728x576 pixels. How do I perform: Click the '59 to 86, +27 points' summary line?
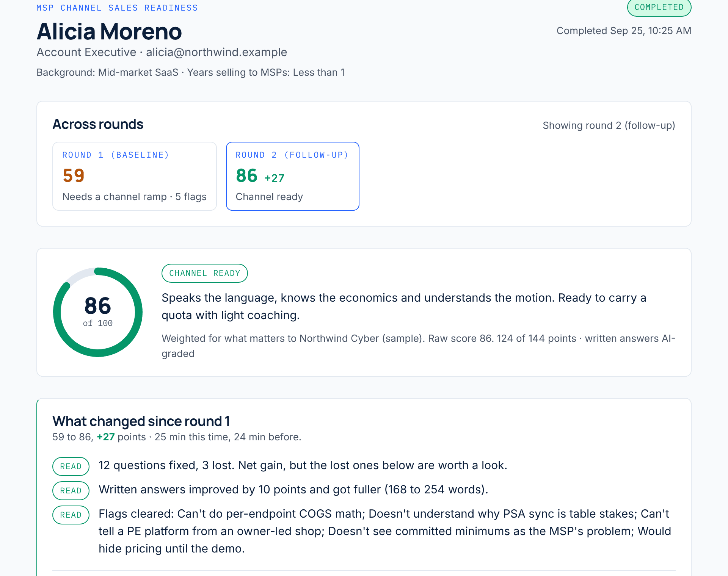[x=177, y=437]
